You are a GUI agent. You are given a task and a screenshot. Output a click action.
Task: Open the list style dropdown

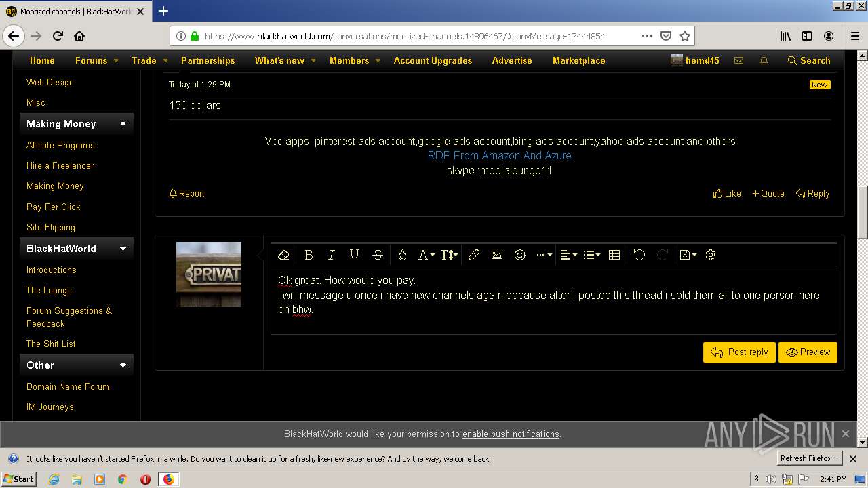pyautogui.click(x=591, y=255)
